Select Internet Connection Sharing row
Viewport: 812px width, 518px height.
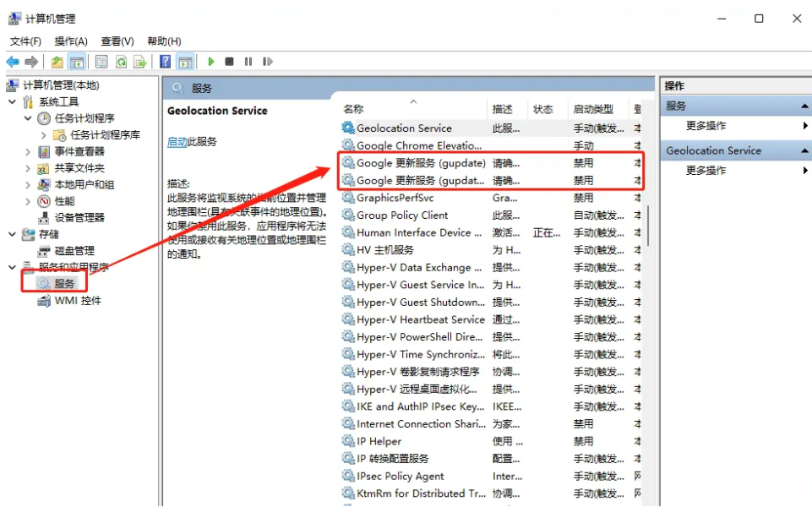491,423
